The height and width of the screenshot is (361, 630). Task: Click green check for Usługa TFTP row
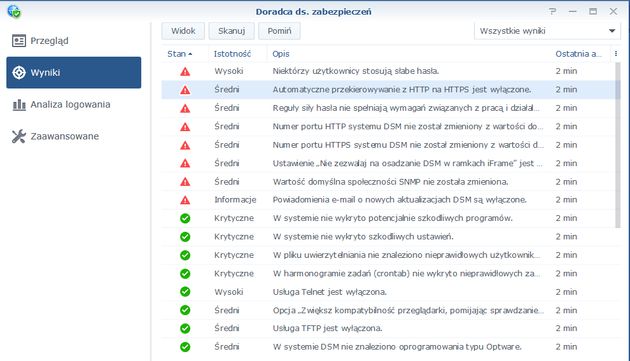click(x=185, y=328)
